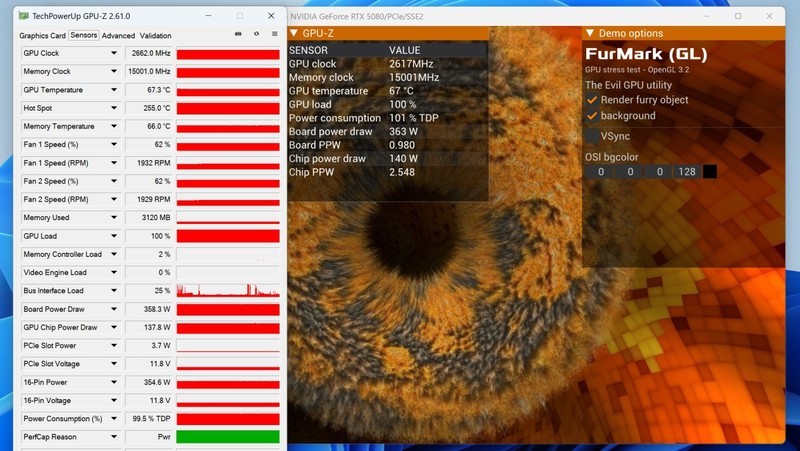Viewport: 800px width, 451px height.
Task: Maximize the FurMark window
Action: coord(738,16)
